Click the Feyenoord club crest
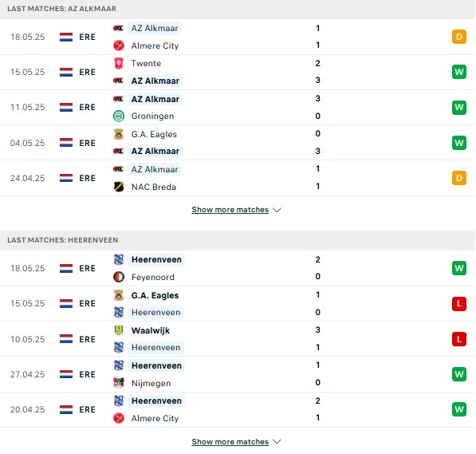This screenshot has width=476, height=454. click(x=119, y=277)
